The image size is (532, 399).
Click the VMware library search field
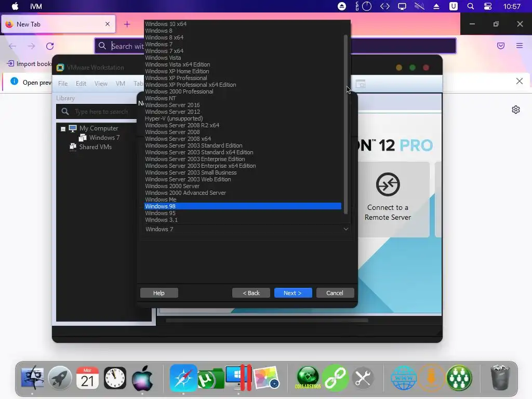97,112
